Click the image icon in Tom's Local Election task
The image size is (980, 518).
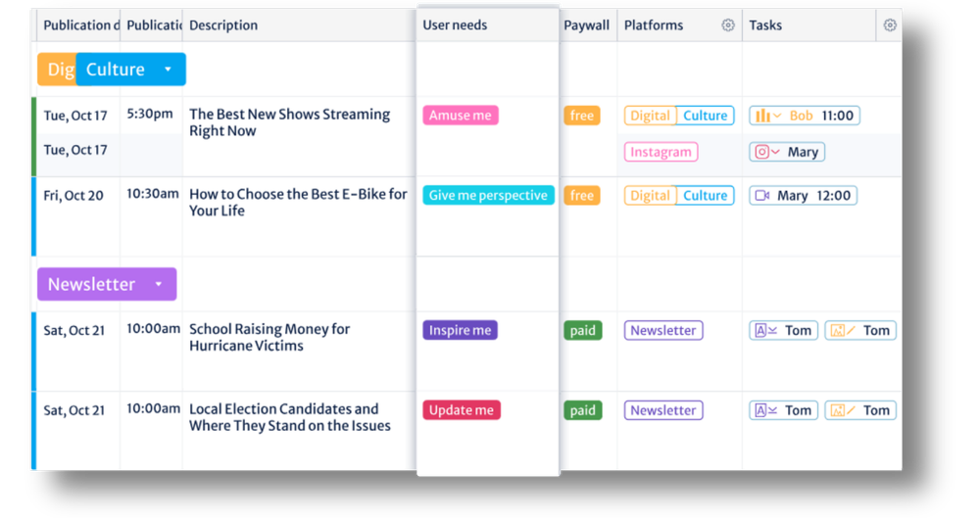click(x=837, y=411)
